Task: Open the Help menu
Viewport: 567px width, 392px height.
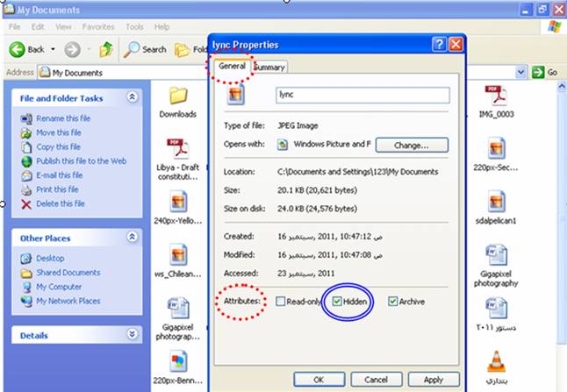Action: [x=161, y=26]
